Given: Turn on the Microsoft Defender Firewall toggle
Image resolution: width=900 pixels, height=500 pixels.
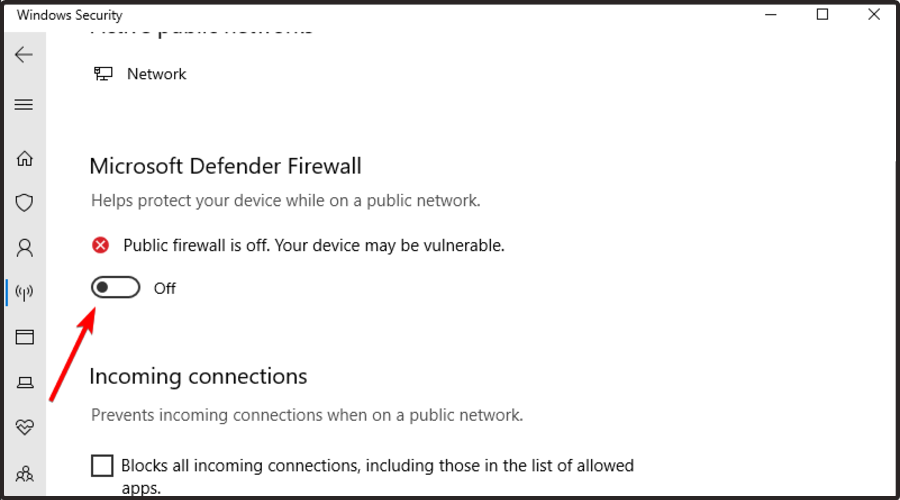Looking at the screenshot, I should pyautogui.click(x=115, y=288).
